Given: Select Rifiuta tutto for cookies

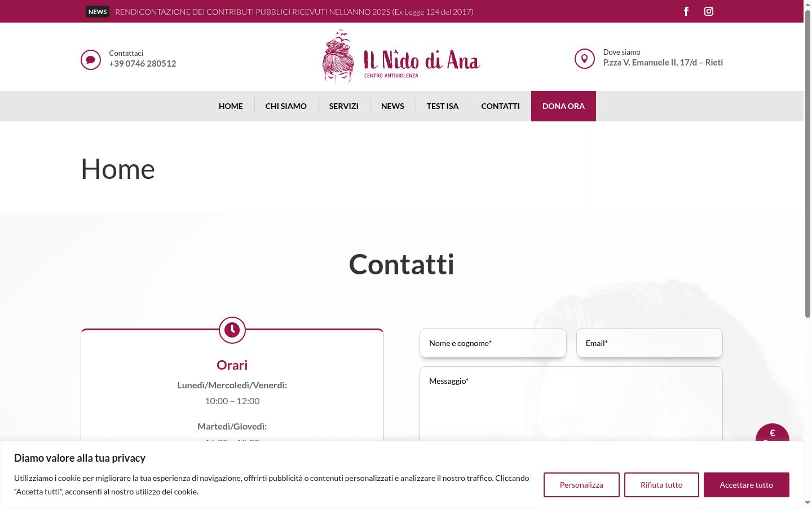Looking at the screenshot, I should coord(661,485).
